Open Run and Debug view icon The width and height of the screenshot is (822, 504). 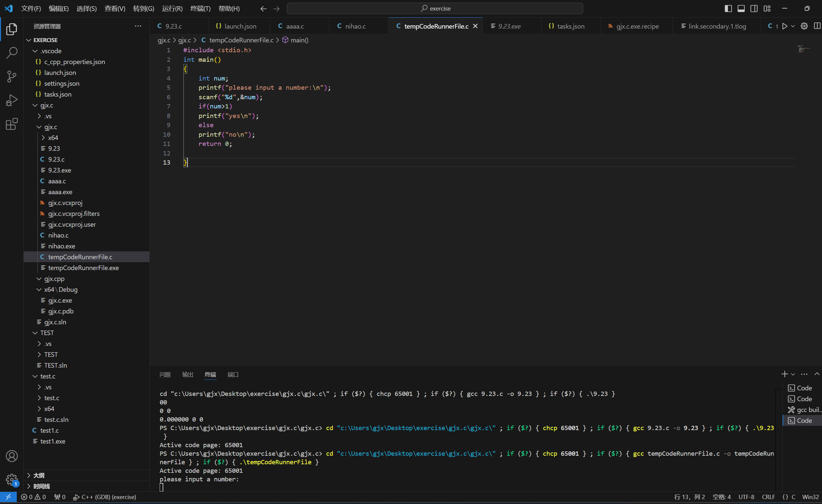click(x=12, y=100)
